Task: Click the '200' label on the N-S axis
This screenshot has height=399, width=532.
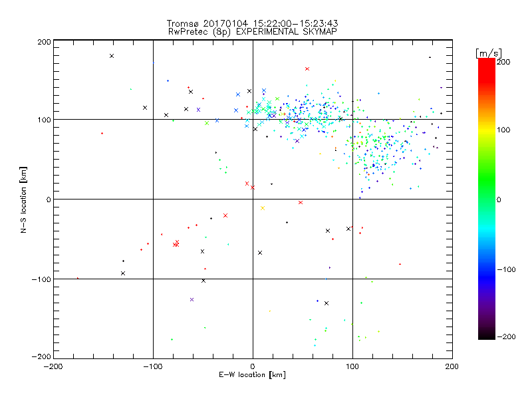Action: pyautogui.click(x=44, y=42)
